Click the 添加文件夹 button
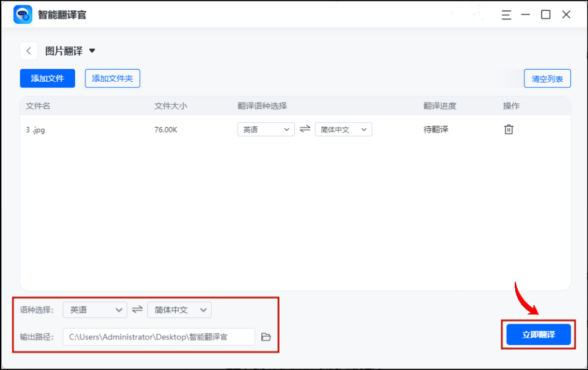588x370 pixels. coord(112,78)
